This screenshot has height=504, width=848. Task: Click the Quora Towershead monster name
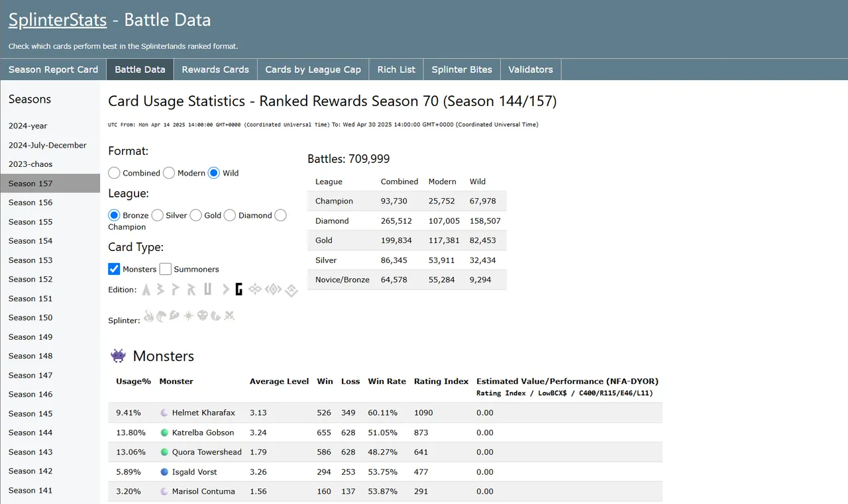click(x=207, y=452)
